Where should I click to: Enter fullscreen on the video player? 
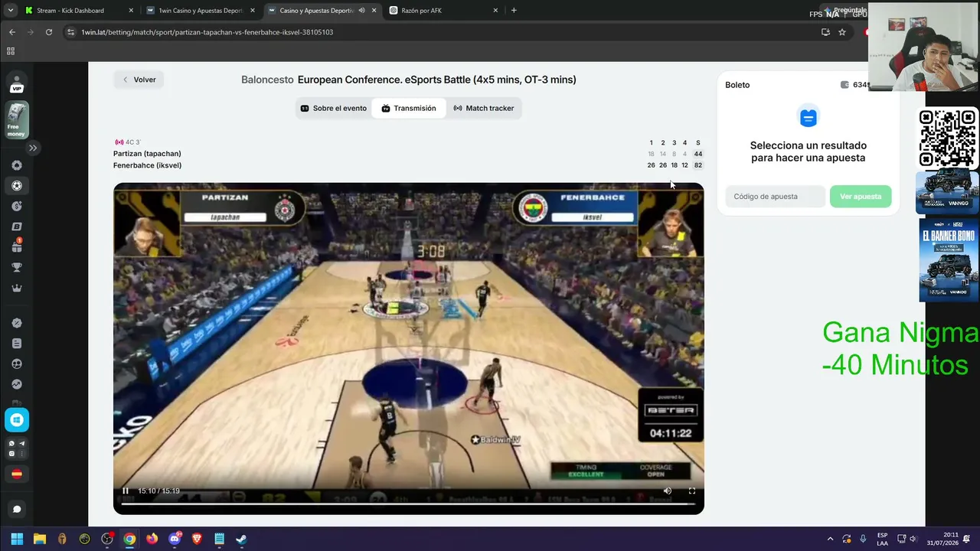(x=692, y=491)
